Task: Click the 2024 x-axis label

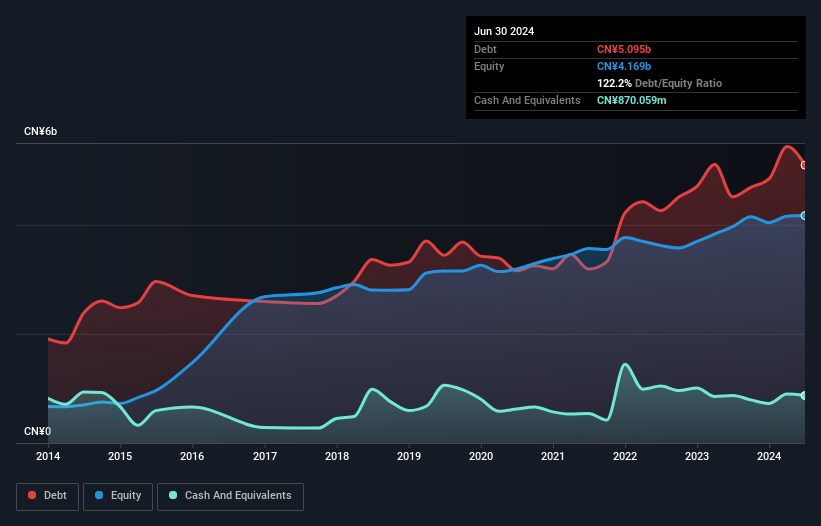Action: pos(769,456)
